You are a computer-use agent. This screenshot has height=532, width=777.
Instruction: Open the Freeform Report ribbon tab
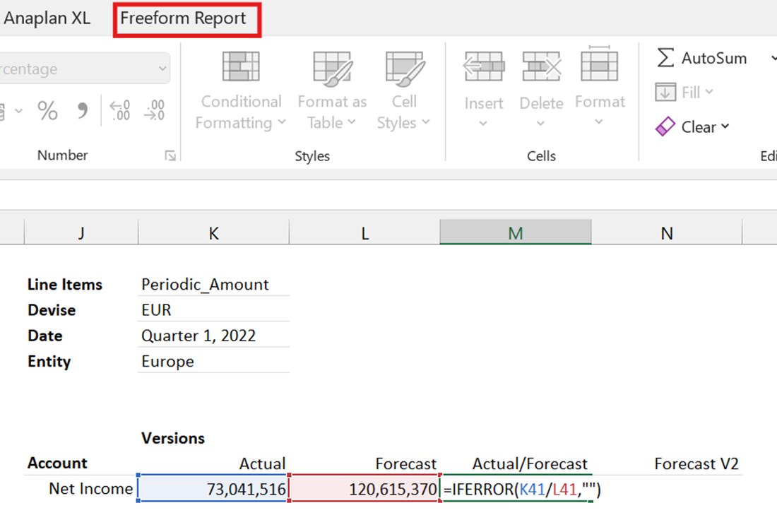tap(183, 18)
